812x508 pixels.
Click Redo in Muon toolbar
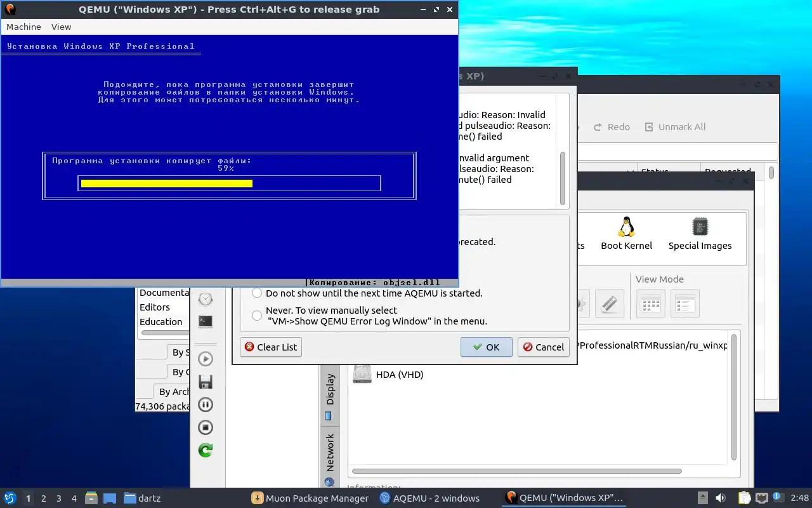[x=612, y=127]
